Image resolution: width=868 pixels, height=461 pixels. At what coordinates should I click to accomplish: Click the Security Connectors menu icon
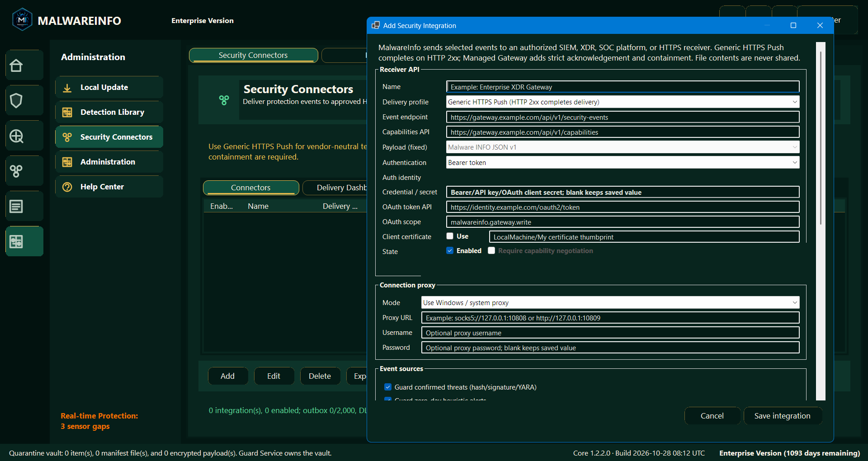tap(67, 137)
